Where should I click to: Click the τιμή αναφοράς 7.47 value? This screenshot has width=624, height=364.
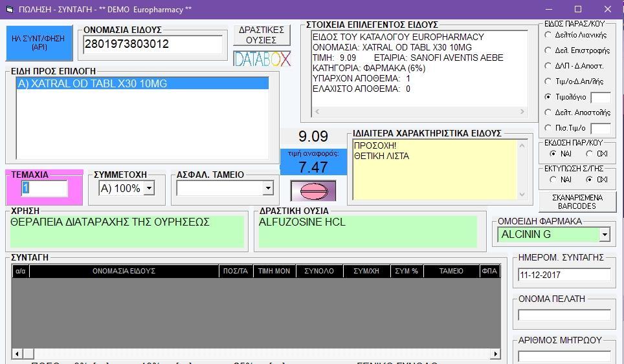313,167
